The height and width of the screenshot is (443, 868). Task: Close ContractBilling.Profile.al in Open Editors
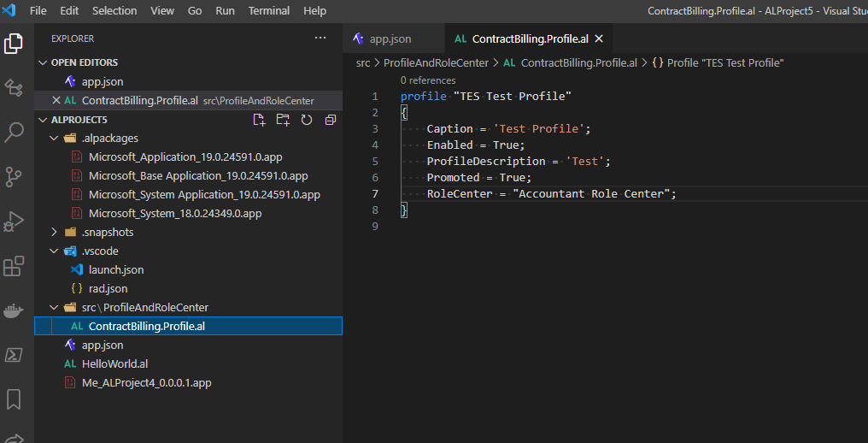(x=56, y=100)
